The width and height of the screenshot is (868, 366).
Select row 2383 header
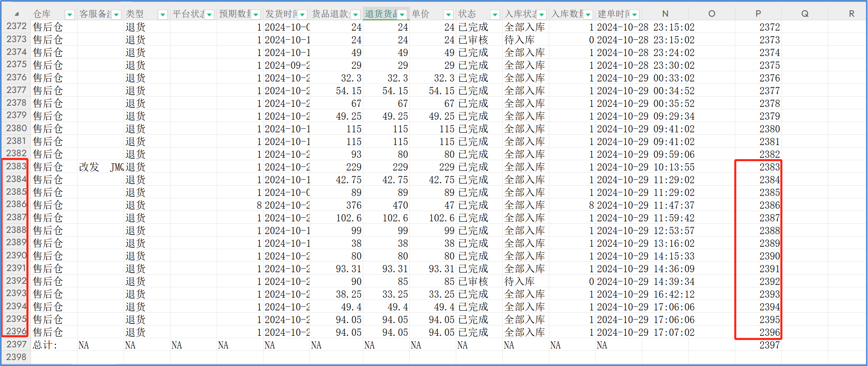coord(16,167)
